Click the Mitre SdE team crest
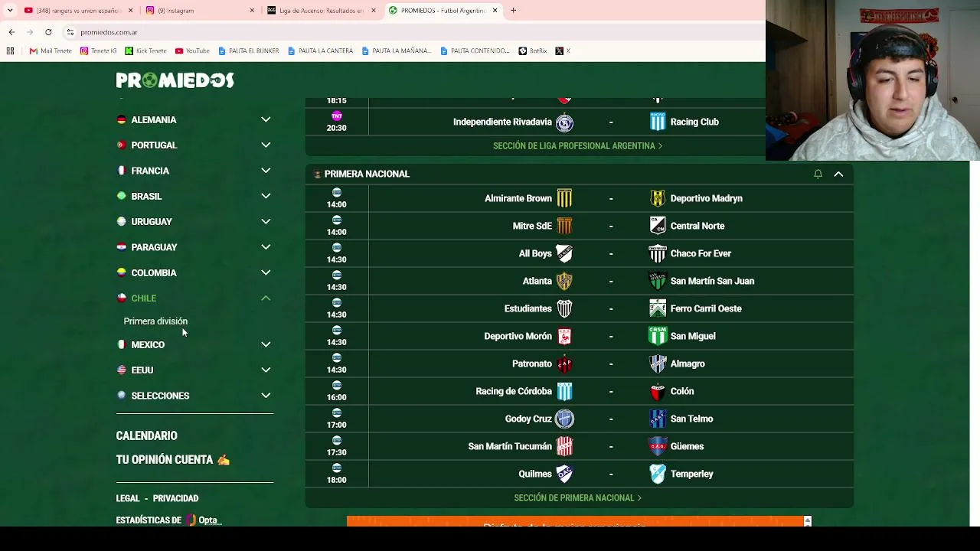Screen dimensions: 980x551 564,226
